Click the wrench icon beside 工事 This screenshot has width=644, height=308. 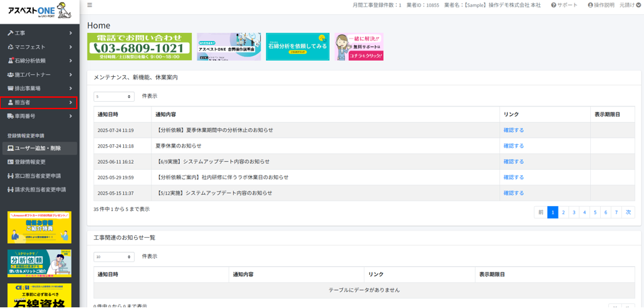(10, 33)
